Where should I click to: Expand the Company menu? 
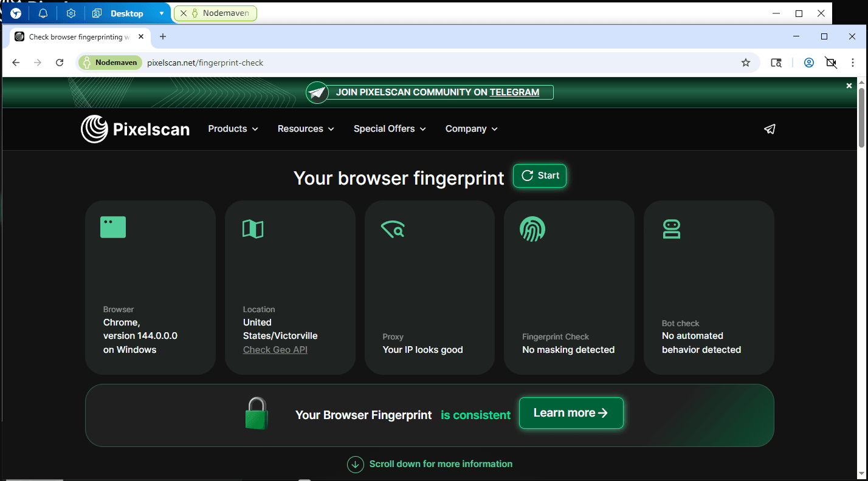471,129
